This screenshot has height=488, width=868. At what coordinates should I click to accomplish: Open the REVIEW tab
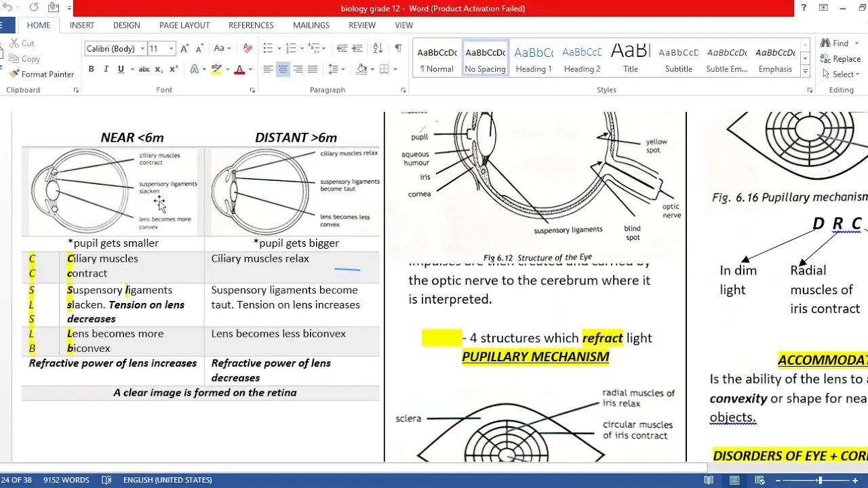tap(362, 25)
